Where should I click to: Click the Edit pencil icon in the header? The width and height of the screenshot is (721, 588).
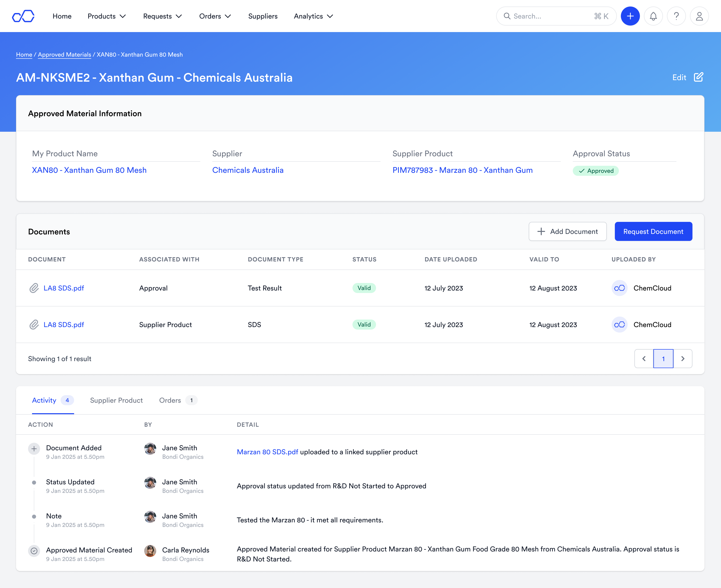699,77
